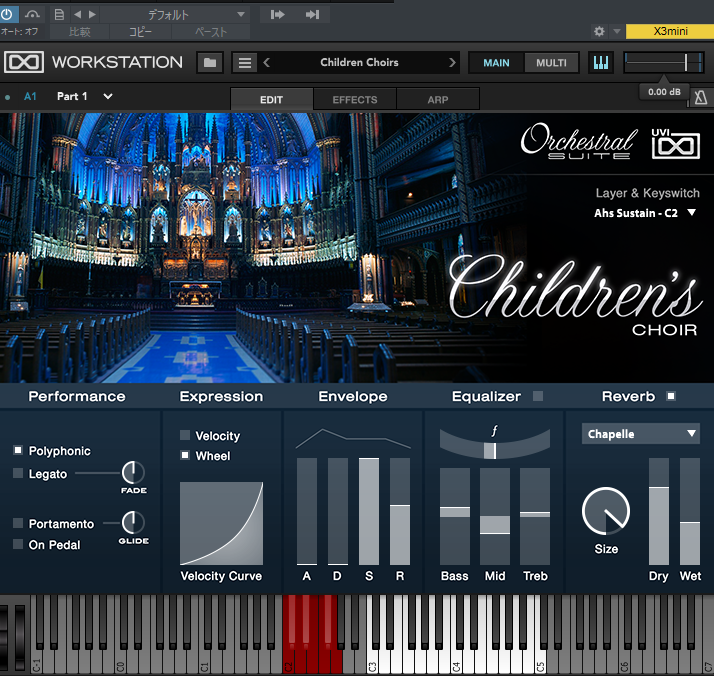Click the 0.00 dB volume value

[664, 92]
